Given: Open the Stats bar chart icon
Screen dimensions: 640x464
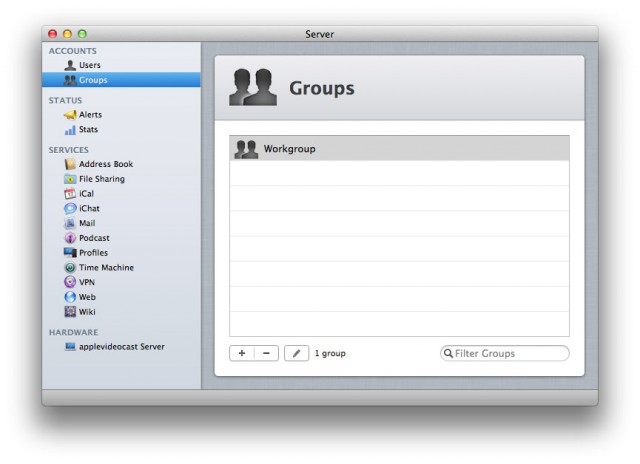Looking at the screenshot, I should (x=70, y=130).
